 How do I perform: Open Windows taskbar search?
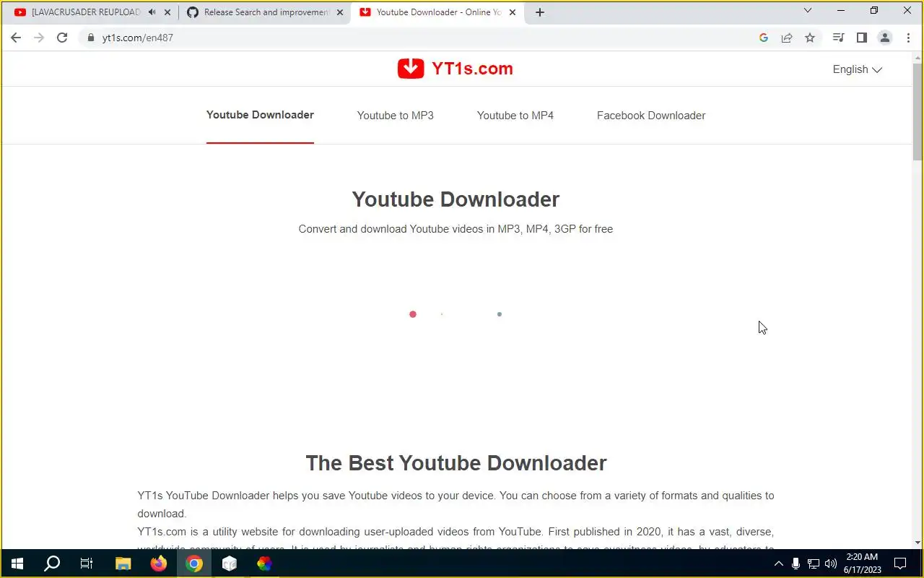52,564
